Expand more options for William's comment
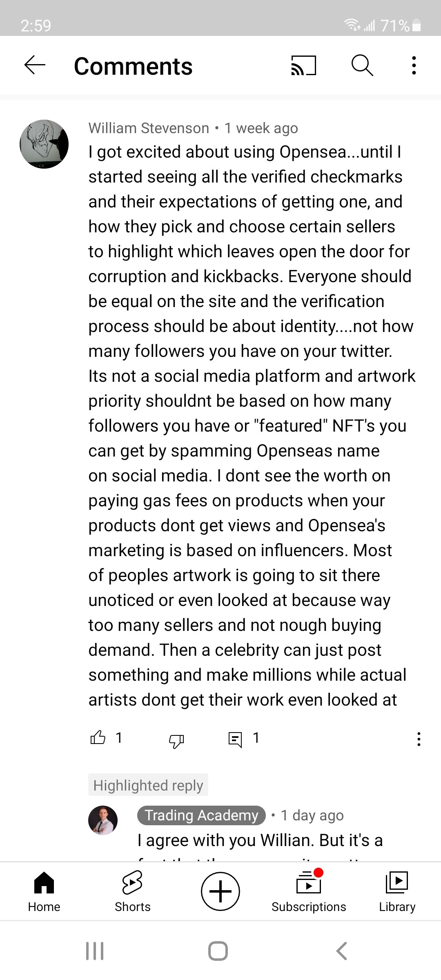 (x=419, y=739)
